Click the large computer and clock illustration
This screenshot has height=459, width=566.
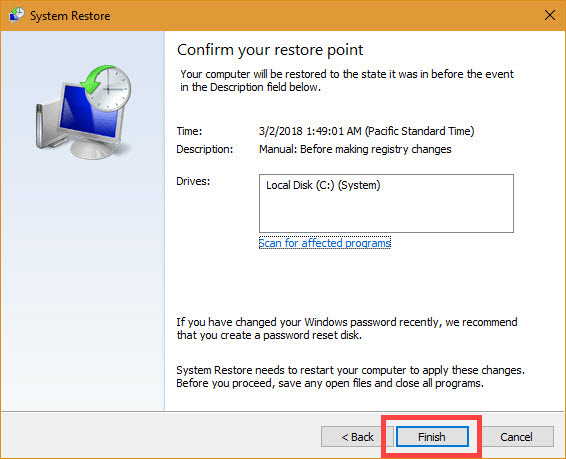pyautogui.click(x=83, y=112)
